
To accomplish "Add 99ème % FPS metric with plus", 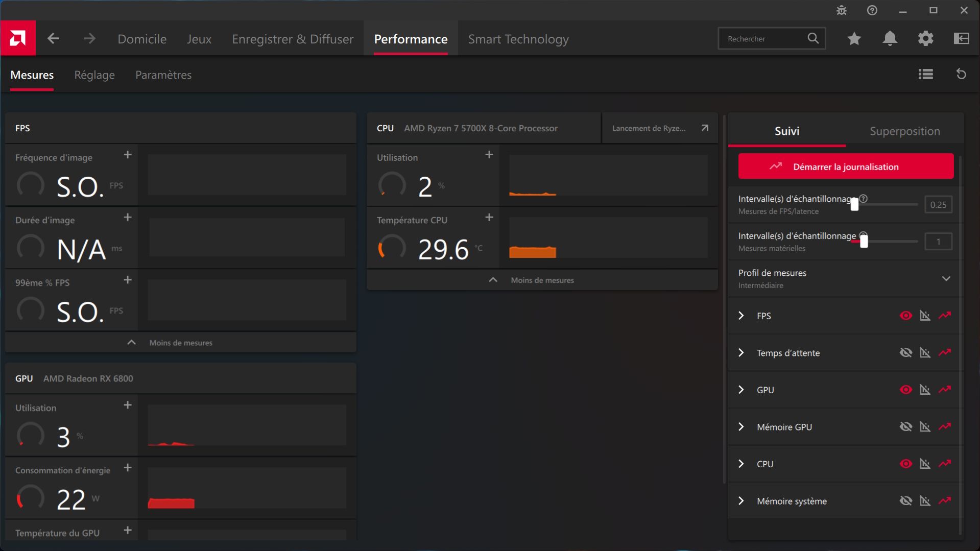I will click(128, 280).
